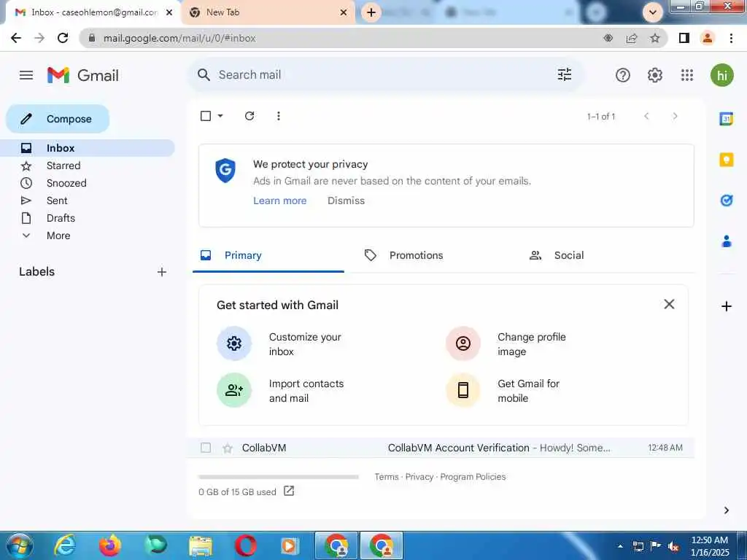Click the taskbar volume icon

coord(673,546)
